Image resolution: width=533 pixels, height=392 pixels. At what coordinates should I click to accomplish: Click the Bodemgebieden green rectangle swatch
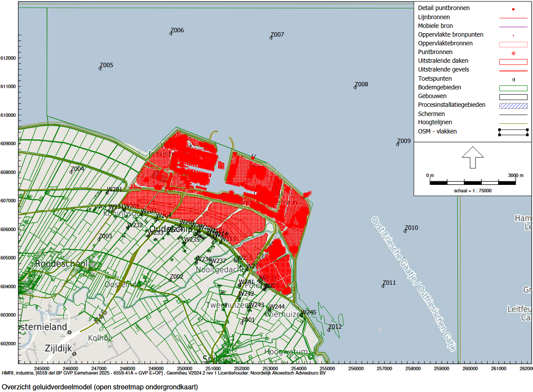coord(513,89)
